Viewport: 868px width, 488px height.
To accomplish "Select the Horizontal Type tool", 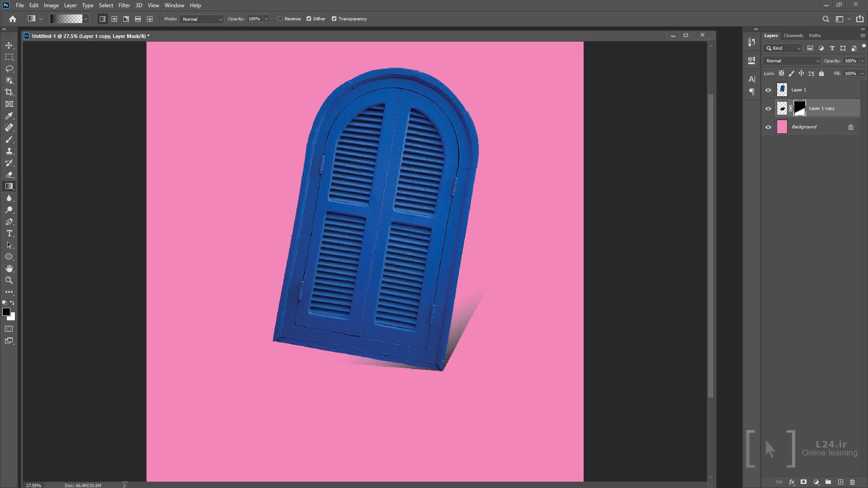I will pos(9,234).
